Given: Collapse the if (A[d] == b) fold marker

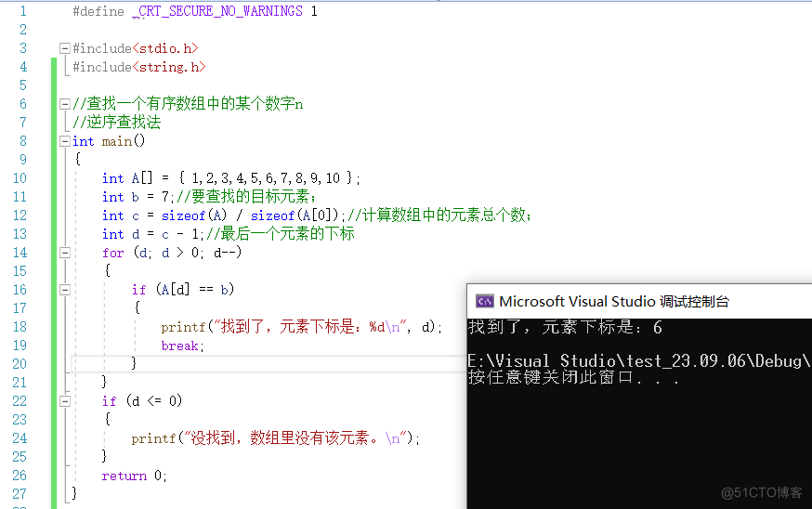Looking at the screenshot, I should click(65, 290).
